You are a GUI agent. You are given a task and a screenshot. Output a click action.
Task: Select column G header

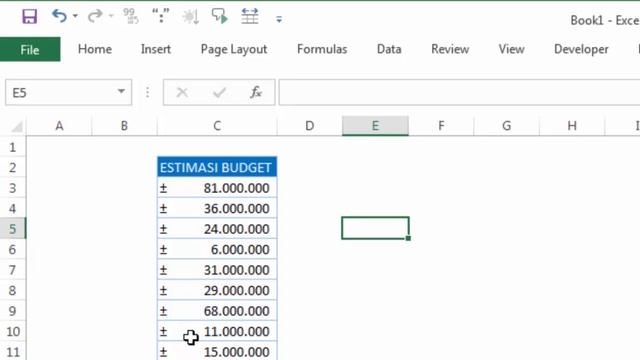click(507, 126)
